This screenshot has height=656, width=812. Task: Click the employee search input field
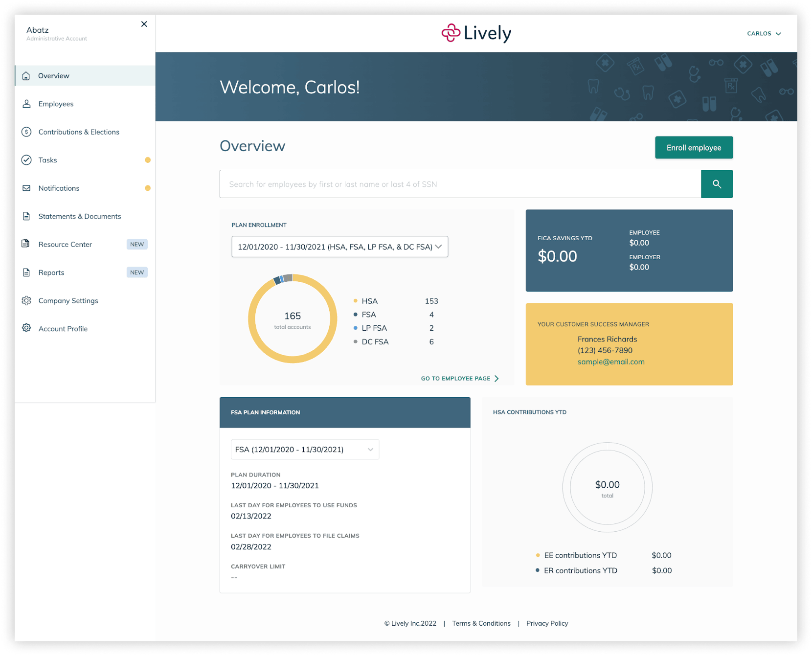point(460,184)
